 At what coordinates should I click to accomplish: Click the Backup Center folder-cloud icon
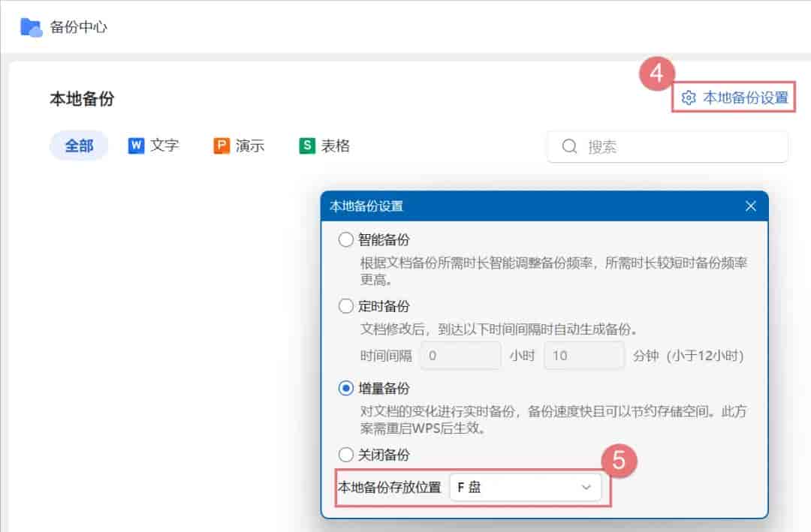click(x=31, y=27)
